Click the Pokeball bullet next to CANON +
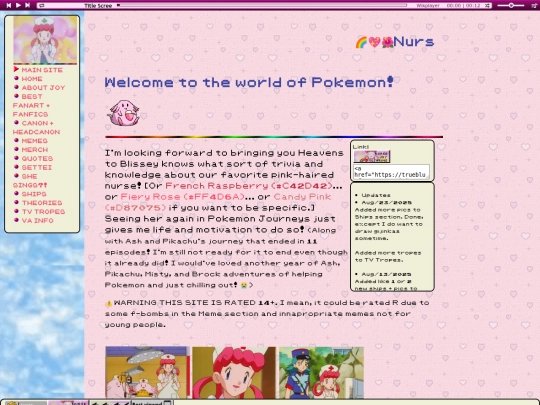540x405 pixels. point(16,123)
